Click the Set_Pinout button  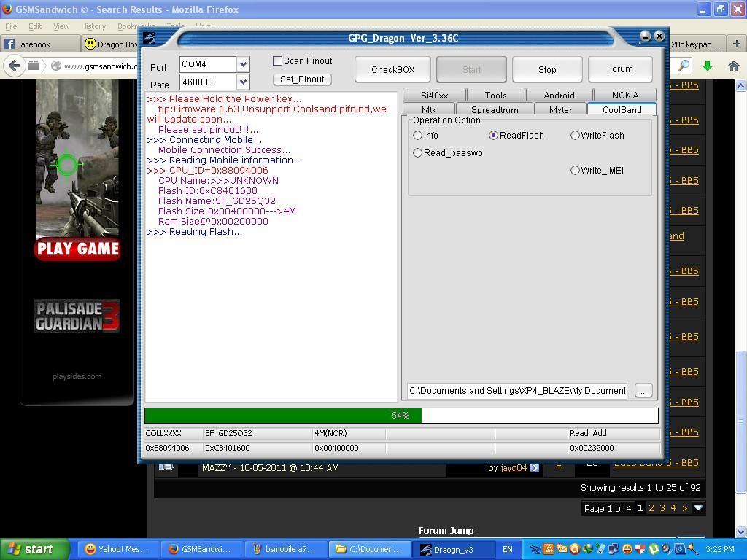(x=303, y=79)
